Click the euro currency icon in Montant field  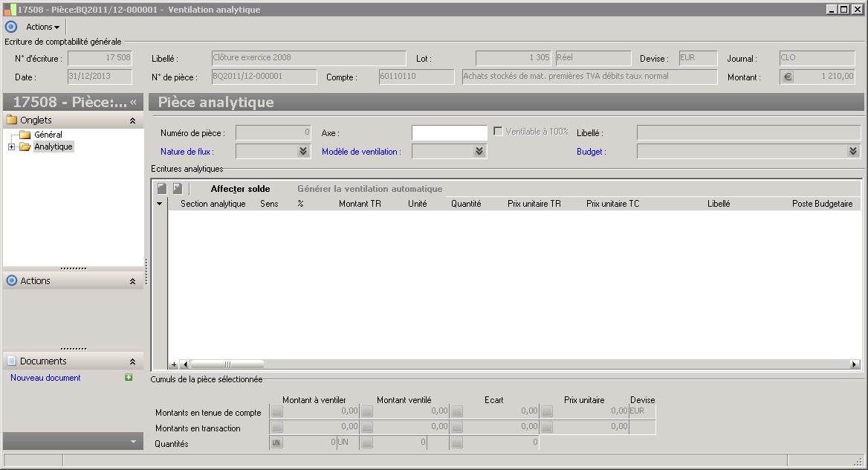pyautogui.click(x=788, y=77)
